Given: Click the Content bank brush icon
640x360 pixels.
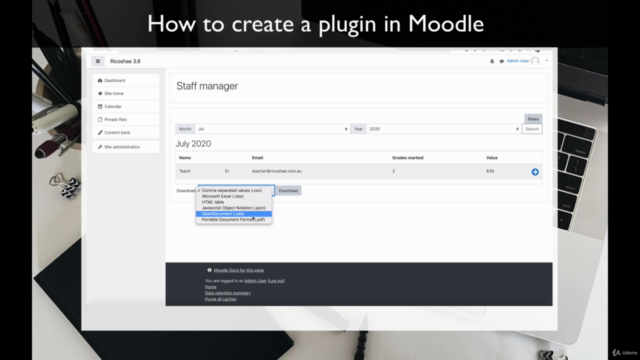Looking at the screenshot, I should [100, 133].
